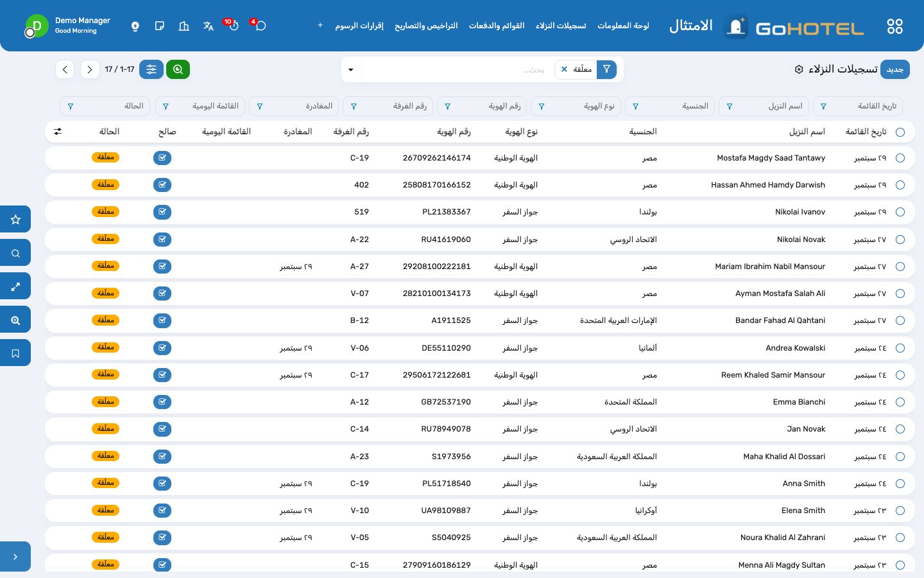Open the إقرارات الرسوم menu
Viewport: 924px width, 578px height.
359,26
